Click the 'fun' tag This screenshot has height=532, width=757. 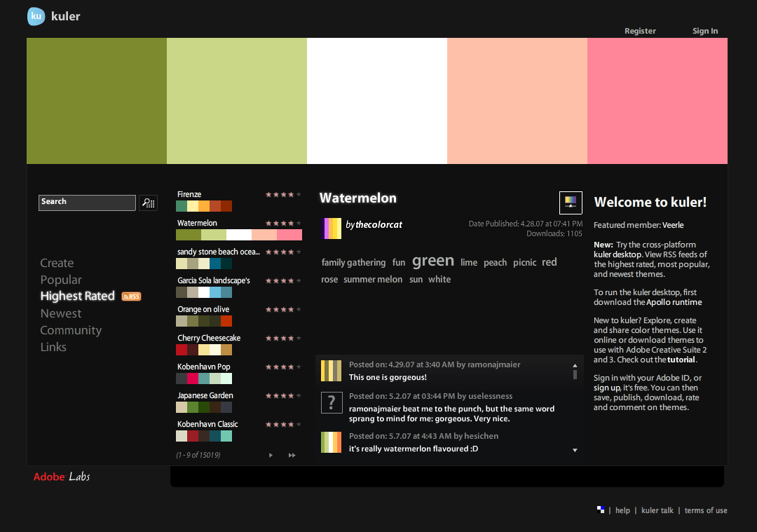click(x=399, y=263)
